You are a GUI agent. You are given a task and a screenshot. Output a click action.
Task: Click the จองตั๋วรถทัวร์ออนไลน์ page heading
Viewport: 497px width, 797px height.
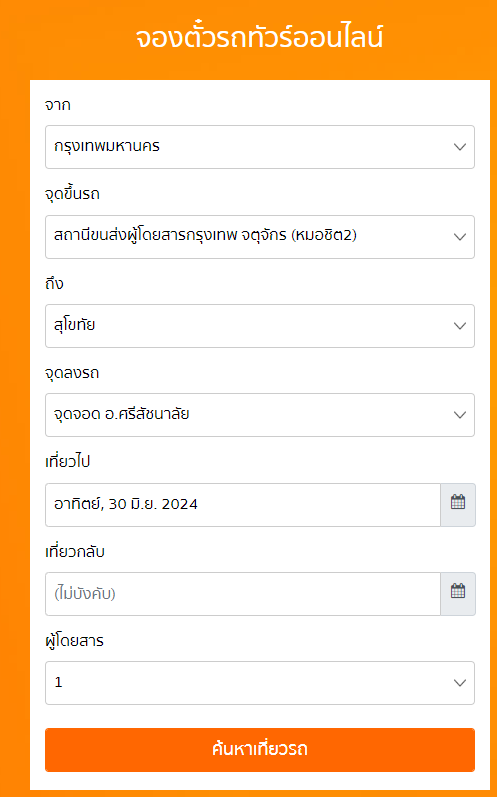(259, 38)
